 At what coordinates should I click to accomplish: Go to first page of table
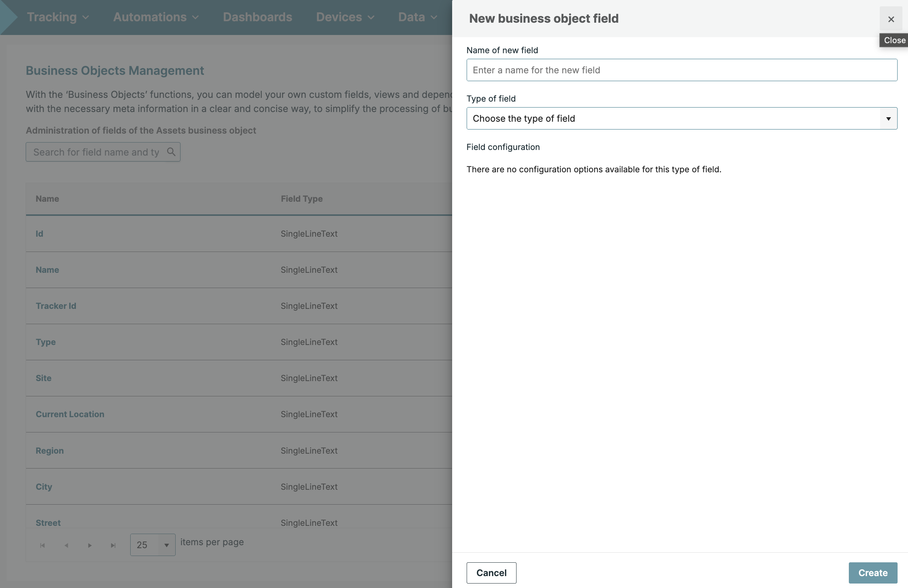42,545
